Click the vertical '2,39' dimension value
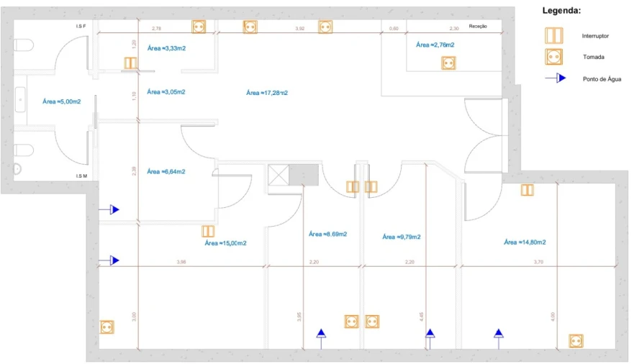Image resolution: width=634 pixels, height=364 pixels. [135, 171]
